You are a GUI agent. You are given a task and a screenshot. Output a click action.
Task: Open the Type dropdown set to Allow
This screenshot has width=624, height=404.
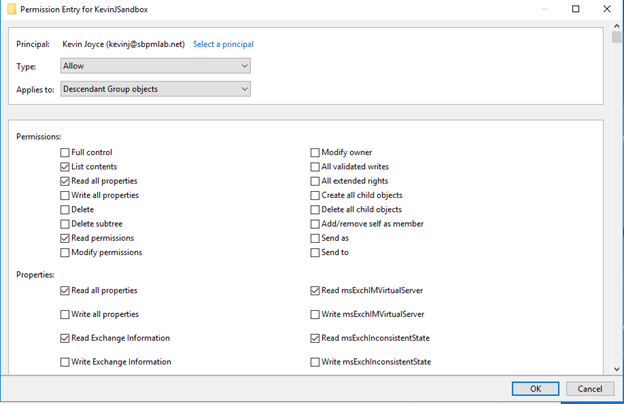tap(156, 66)
